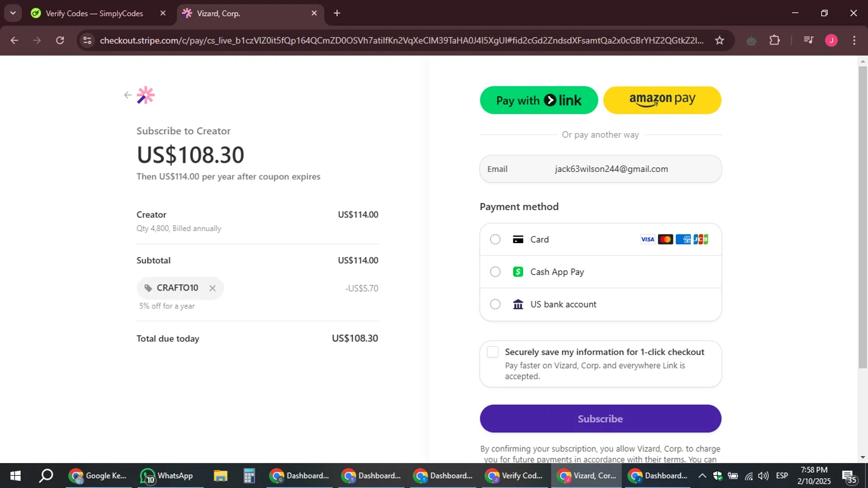Click the 'Qty 4,800, Billed annually' text
This screenshot has height=488, width=868.
(179, 229)
